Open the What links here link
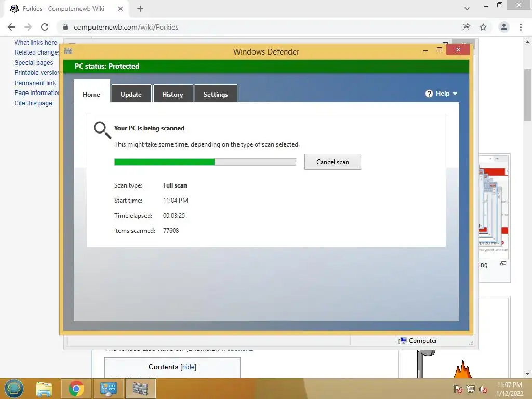The image size is (532, 399). [x=36, y=43]
